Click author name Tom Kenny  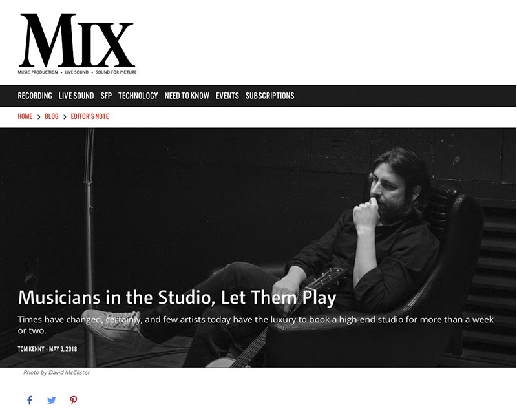coord(31,349)
